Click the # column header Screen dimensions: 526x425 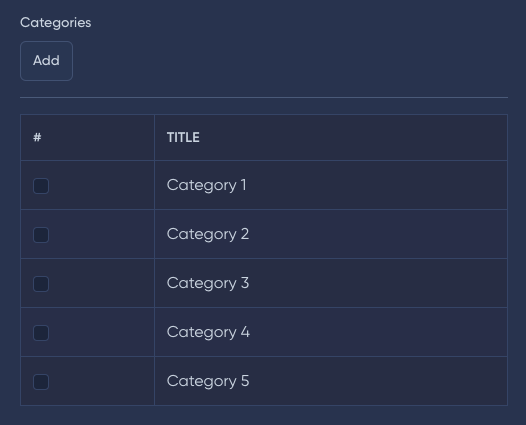pos(37,137)
